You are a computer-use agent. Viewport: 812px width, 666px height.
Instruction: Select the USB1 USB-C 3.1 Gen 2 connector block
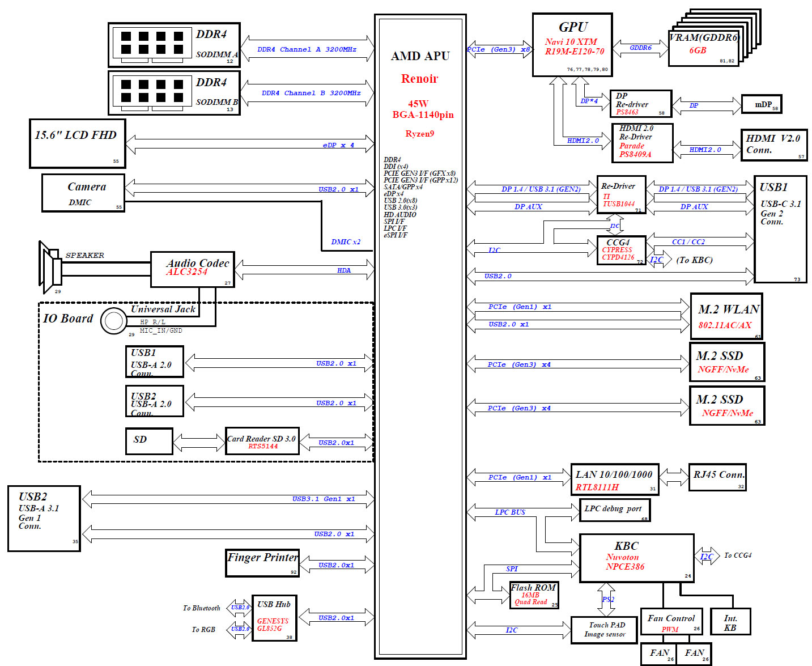tap(780, 229)
